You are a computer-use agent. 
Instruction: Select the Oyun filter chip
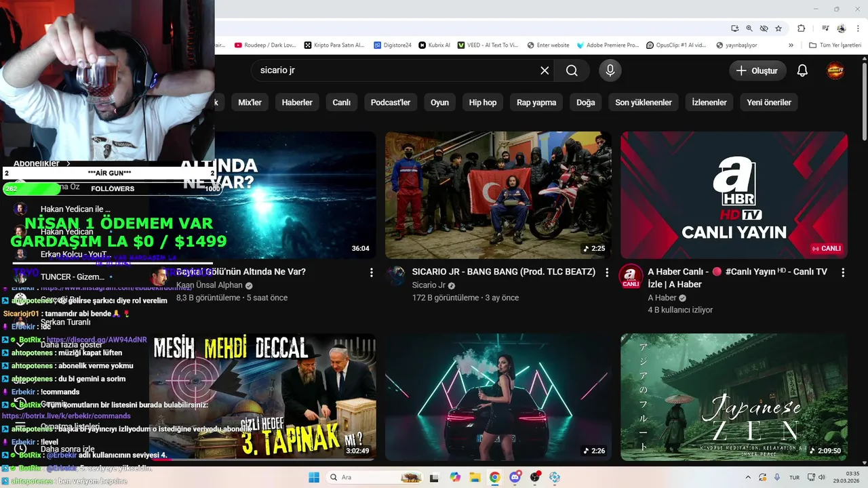440,102
